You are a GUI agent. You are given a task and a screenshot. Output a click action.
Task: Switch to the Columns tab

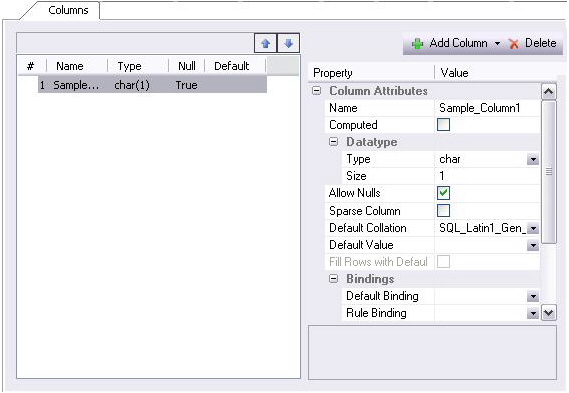pos(68,10)
